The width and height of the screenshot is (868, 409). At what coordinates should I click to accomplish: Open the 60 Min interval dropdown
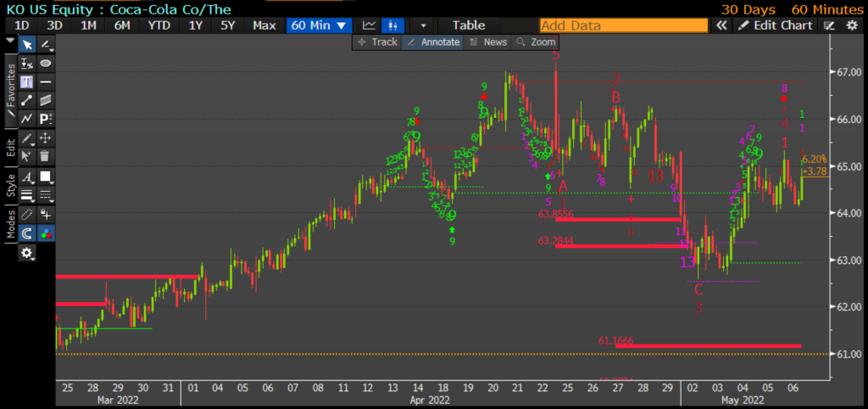click(319, 25)
